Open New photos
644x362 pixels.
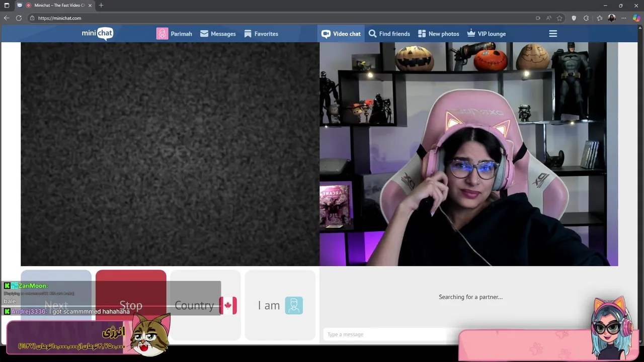click(x=438, y=34)
